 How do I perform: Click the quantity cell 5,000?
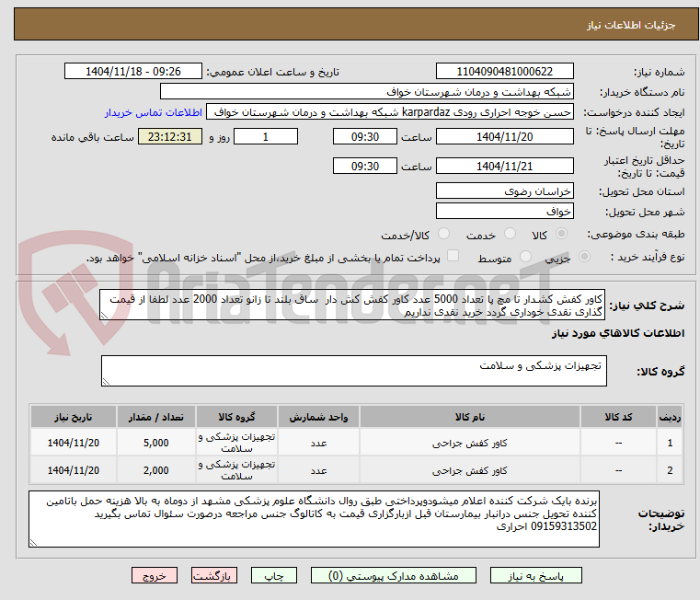tap(155, 443)
